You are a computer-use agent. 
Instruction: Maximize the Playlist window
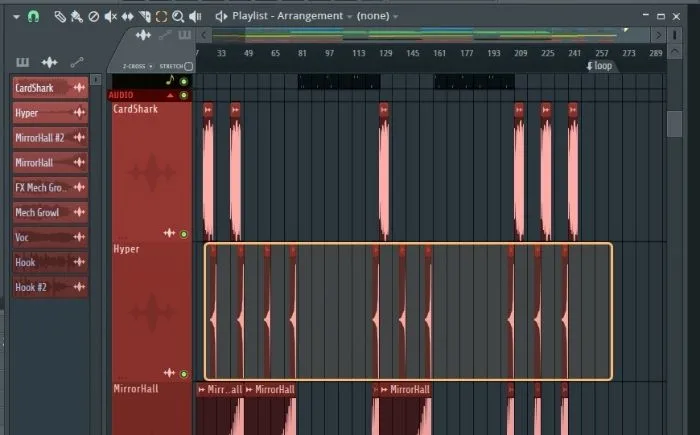(661, 17)
